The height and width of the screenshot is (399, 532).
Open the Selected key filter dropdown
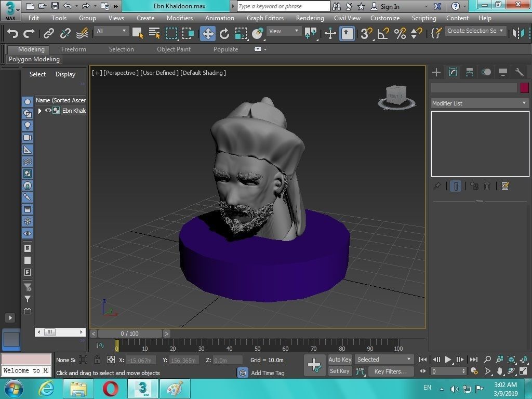383,360
